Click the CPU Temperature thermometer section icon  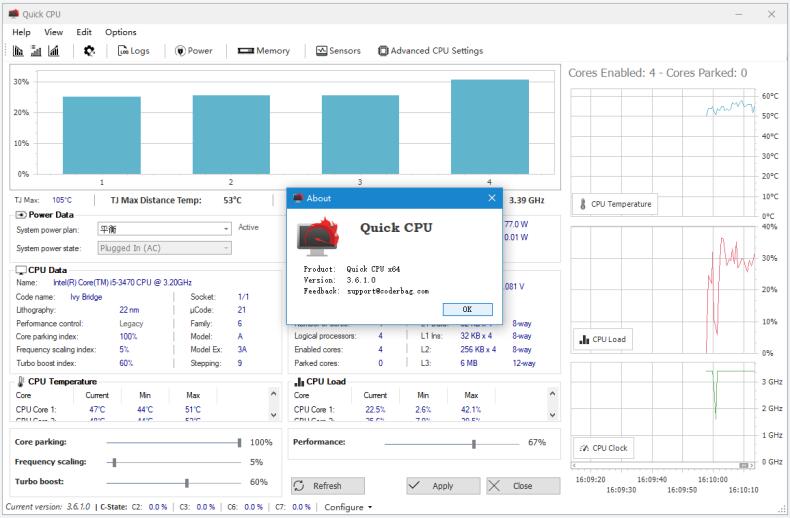21,381
